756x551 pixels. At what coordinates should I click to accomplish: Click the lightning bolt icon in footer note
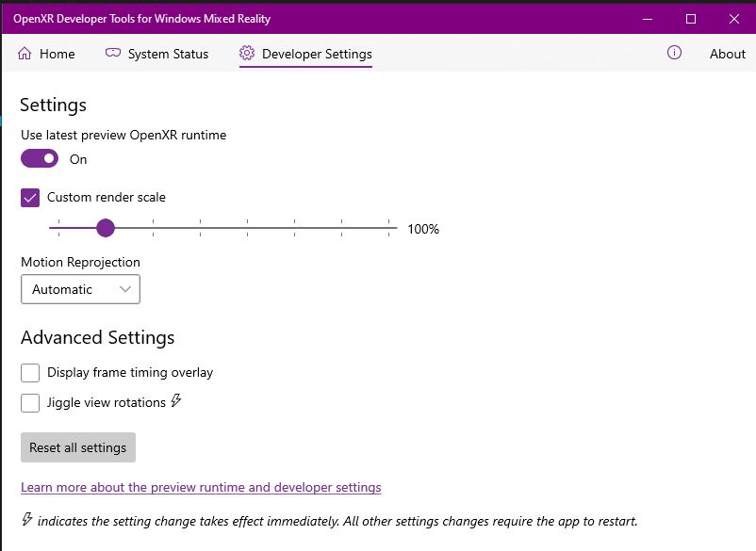(x=27, y=519)
